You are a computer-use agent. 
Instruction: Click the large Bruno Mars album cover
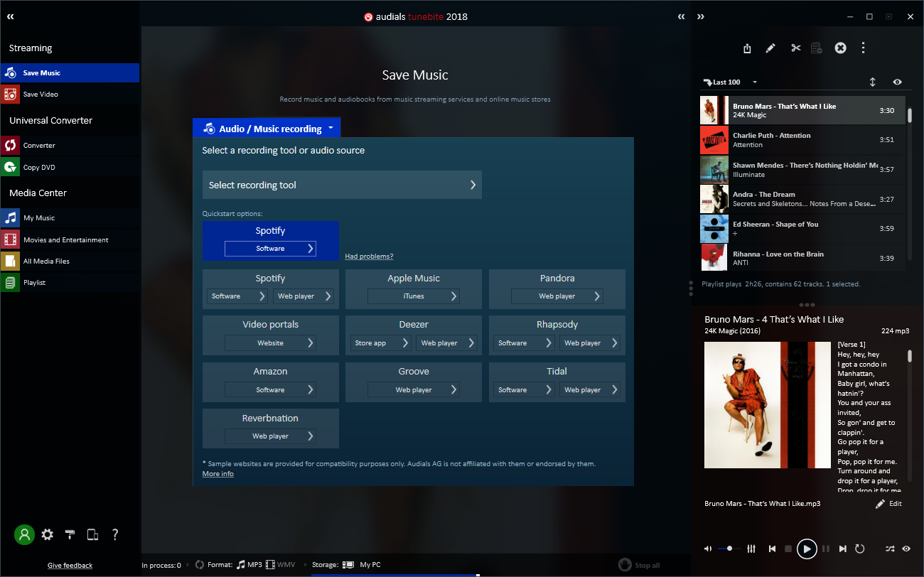[x=768, y=405]
